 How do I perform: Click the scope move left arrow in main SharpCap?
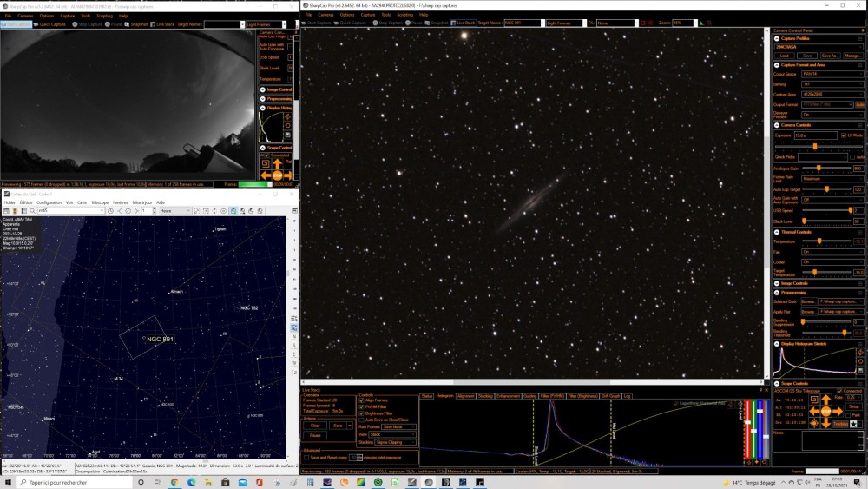(x=814, y=412)
